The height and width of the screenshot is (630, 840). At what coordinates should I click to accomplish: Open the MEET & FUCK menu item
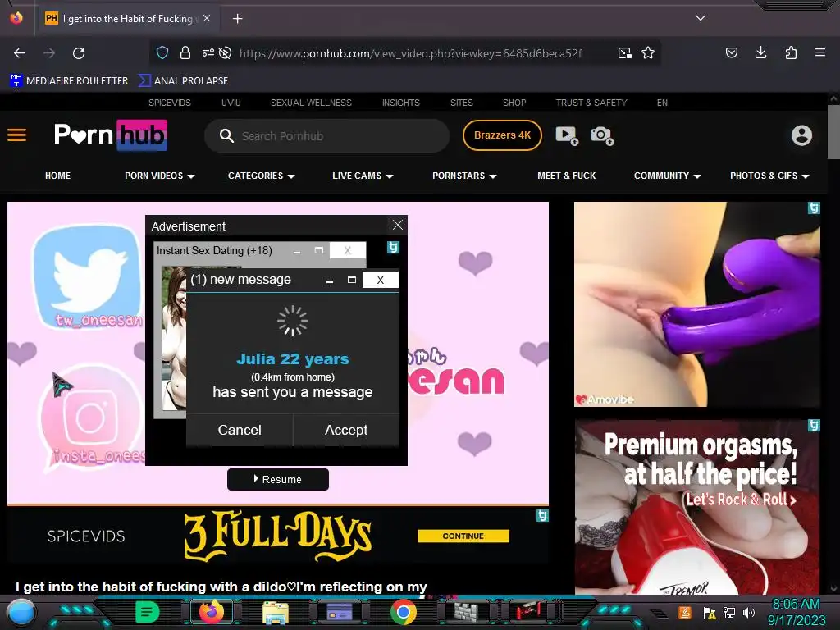pyautogui.click(x=566, y=176)
